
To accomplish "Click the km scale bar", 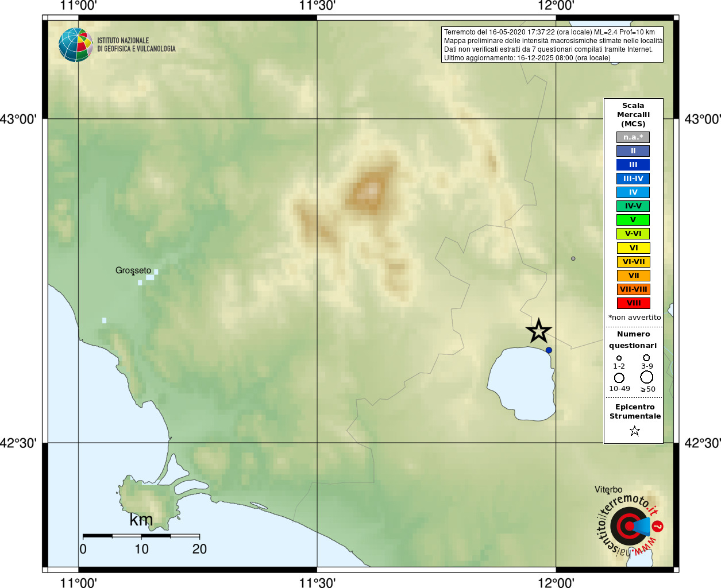I will click(x=141, y=536).
